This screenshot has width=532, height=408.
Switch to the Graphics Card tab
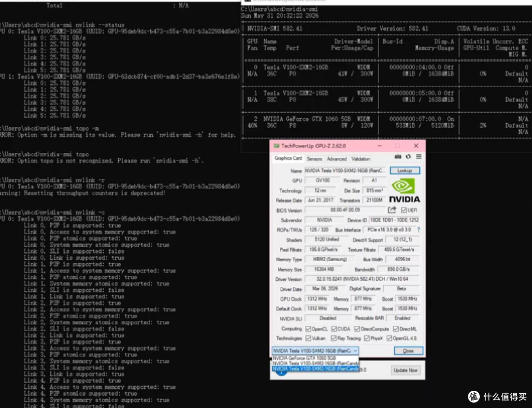pos(288,158)
